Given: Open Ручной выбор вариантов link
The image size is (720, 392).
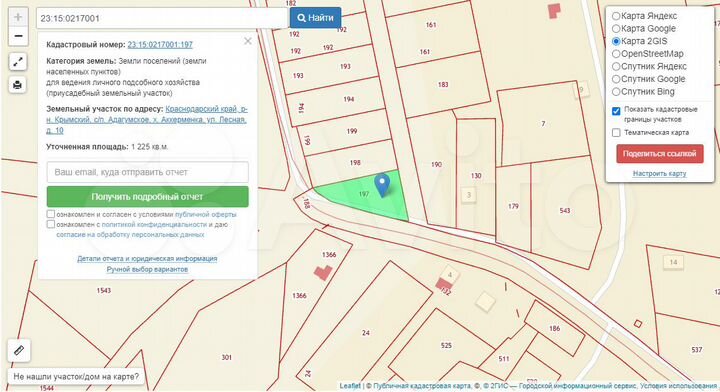Looking at the screenshot, I should pyautogui.click(x=147, y=269).
